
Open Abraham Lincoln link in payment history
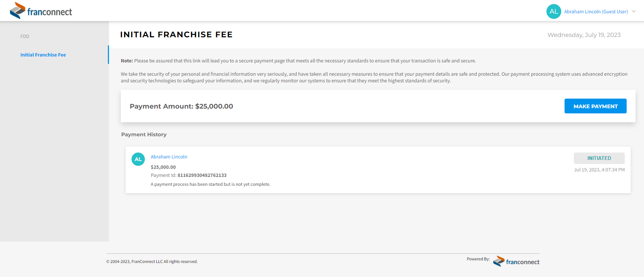(x=169, y=157)
